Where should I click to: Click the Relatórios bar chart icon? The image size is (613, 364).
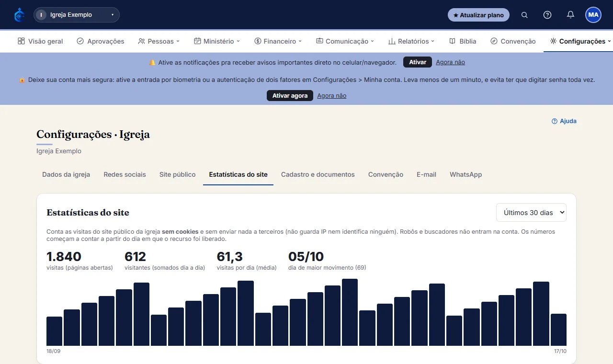392,41
